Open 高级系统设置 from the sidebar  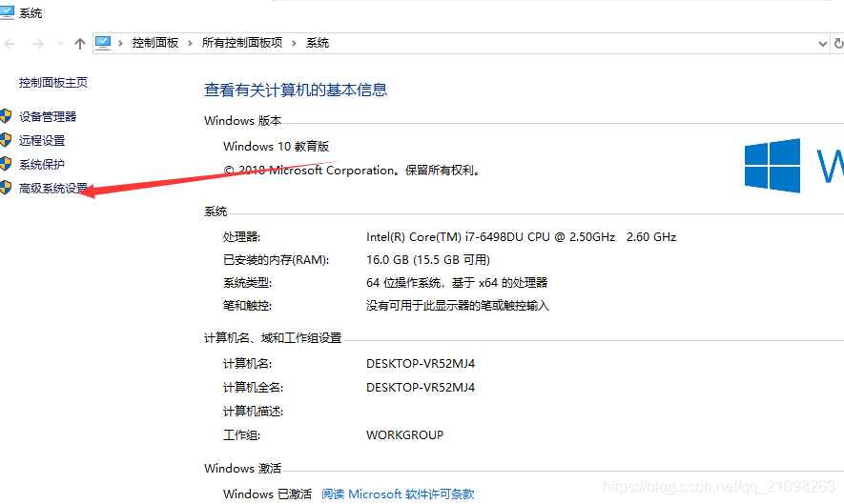coord(53,188)
